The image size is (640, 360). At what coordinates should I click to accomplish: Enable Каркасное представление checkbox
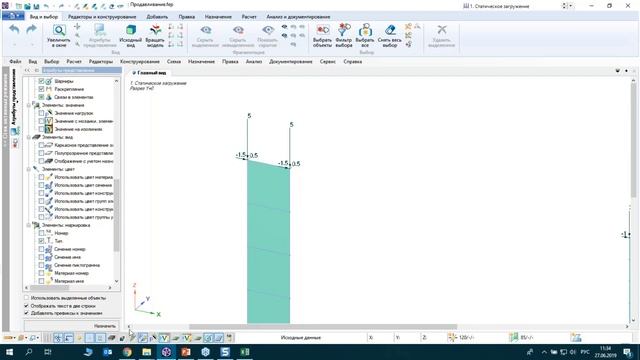(x=41, y=145)
